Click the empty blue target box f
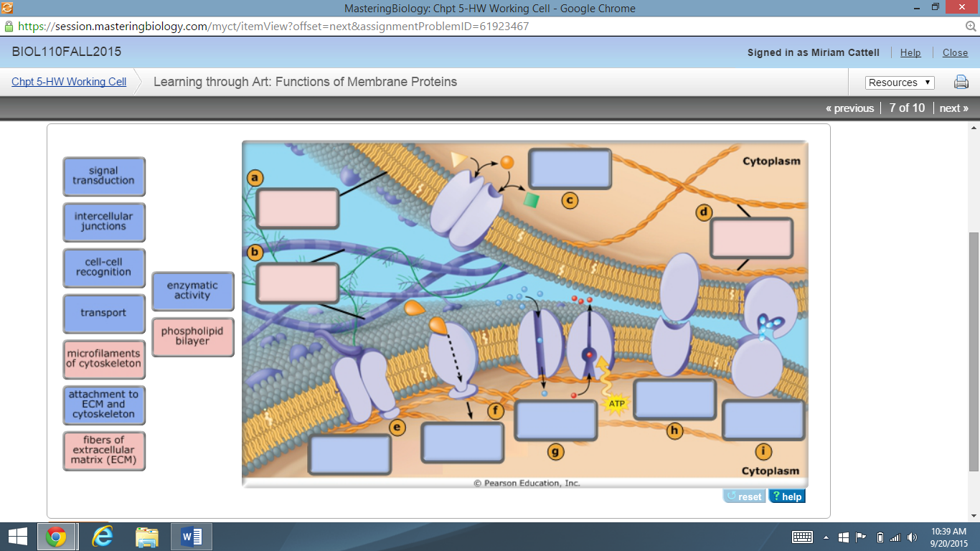The image size is (980, 551). (463, 443)
